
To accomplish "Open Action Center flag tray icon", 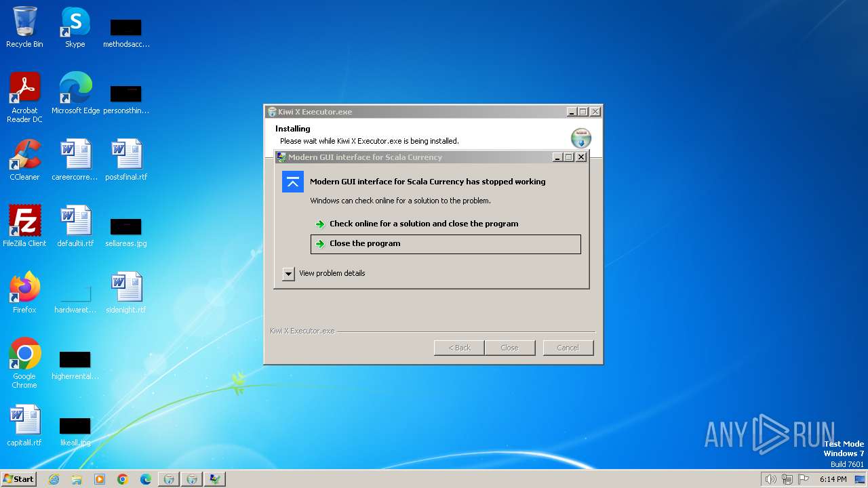I will [804, 479].
